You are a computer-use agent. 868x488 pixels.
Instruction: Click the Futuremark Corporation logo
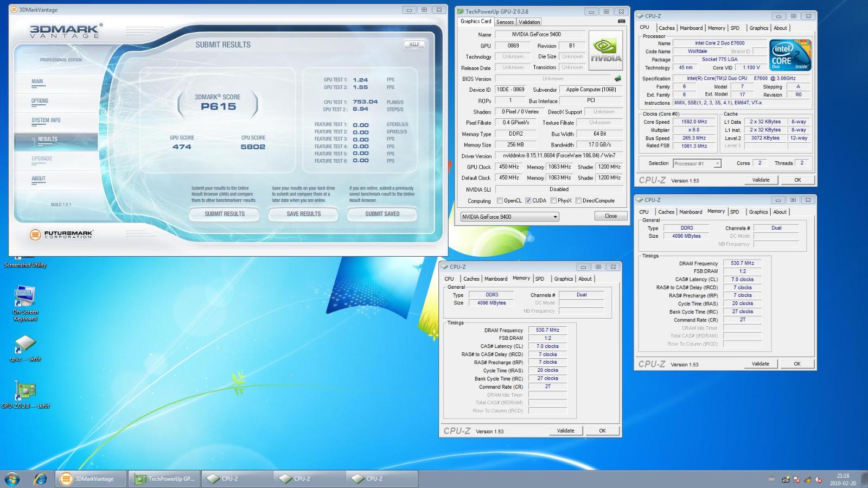coord(61,234)
